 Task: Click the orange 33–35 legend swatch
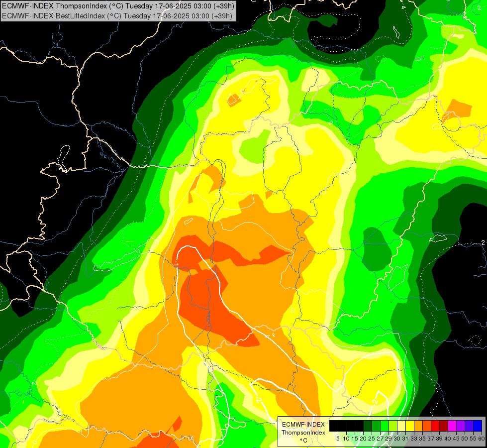pyautogui.click(x=418, y=426)
